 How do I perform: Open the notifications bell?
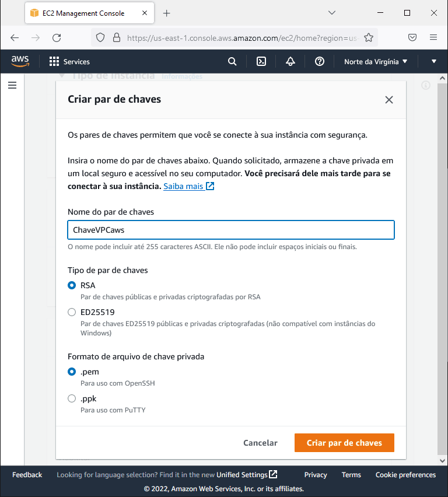[290, 61]
